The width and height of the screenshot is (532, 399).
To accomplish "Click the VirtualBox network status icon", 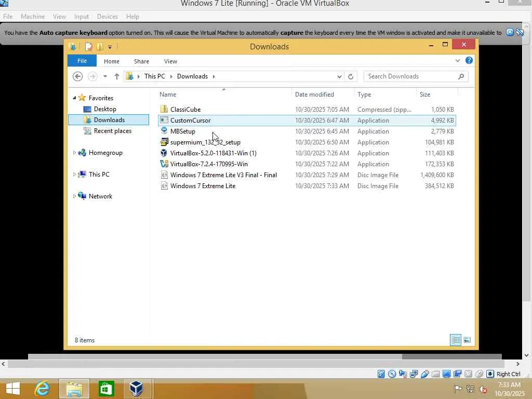I will click(414, 374).
